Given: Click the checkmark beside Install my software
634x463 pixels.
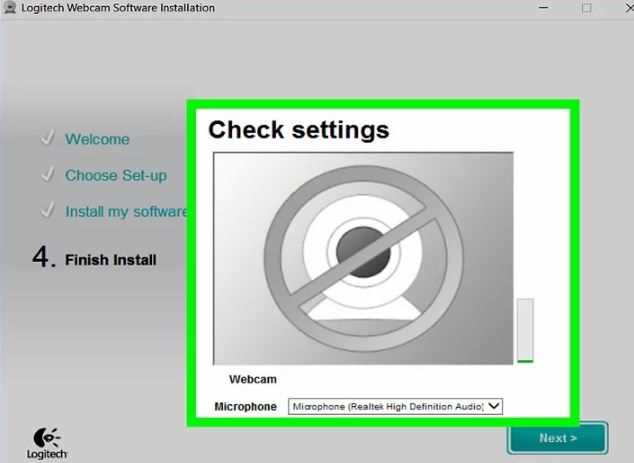Looking at the screenshot, I should (x=48, y=210).
